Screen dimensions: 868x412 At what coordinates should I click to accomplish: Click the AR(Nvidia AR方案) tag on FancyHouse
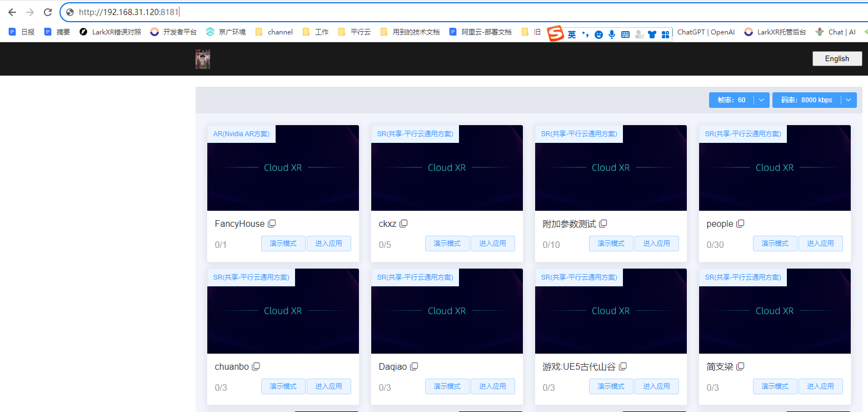click(241, 134)
